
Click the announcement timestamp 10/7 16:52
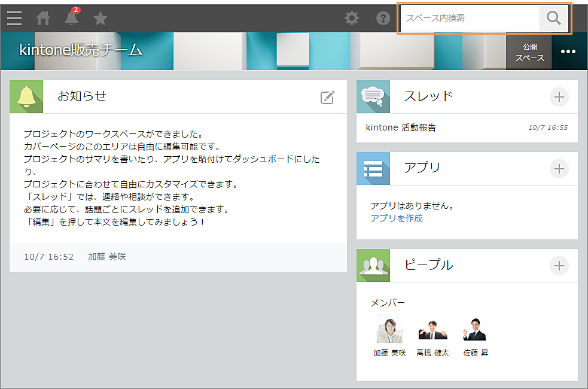pyautogui.click(x=48, y=257)
